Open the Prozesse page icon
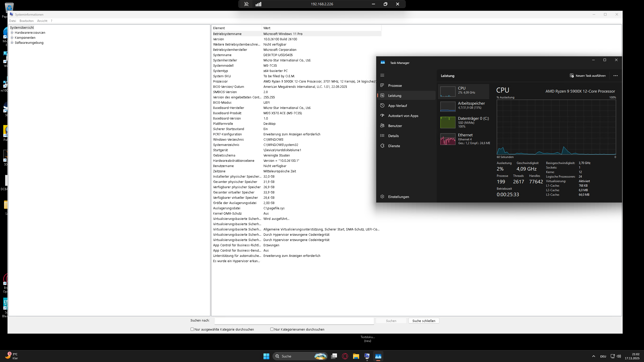 click(x=382, y=85)
